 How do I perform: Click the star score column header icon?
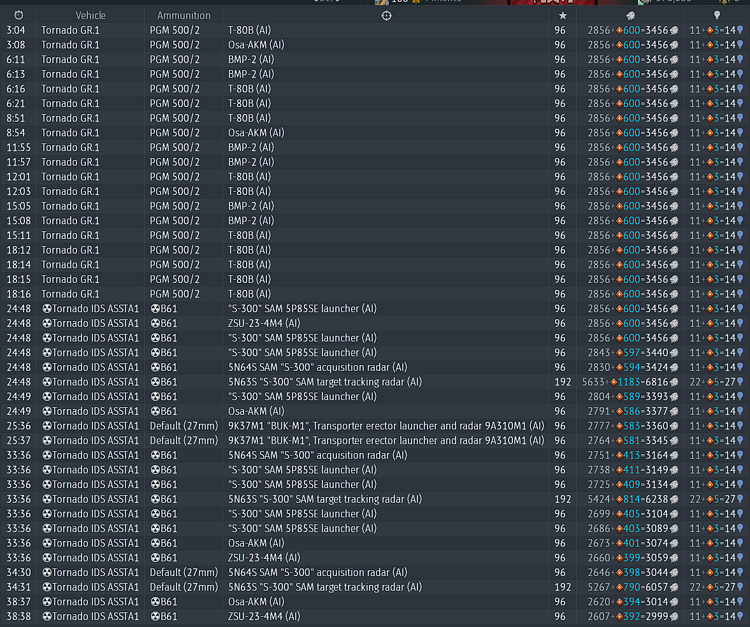562,16
